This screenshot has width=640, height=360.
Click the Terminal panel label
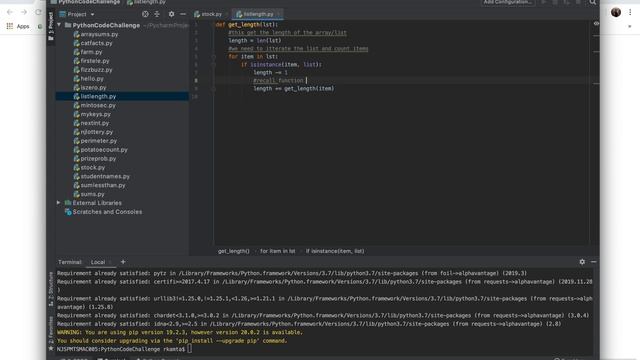click(x=70, y=262)
